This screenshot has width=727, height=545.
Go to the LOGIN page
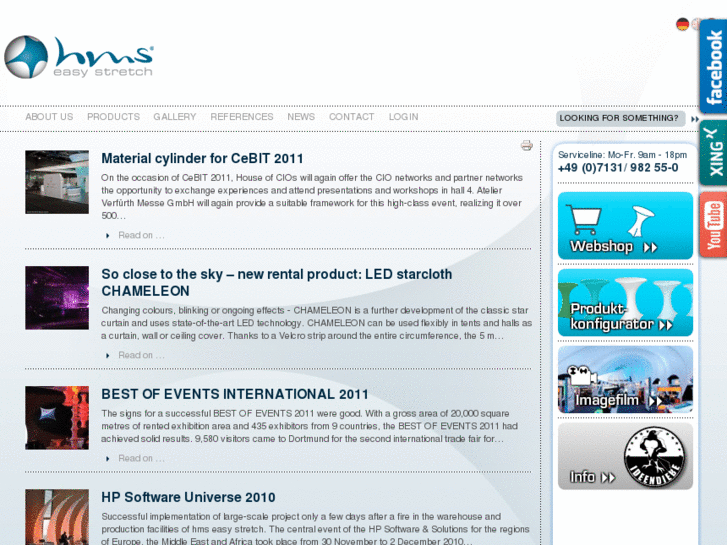point(403,117)
